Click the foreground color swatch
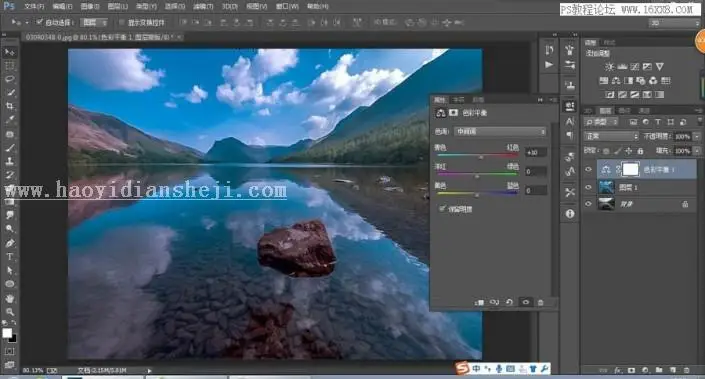The width and height of the screenshot is (705, 379). coord(7,333)
